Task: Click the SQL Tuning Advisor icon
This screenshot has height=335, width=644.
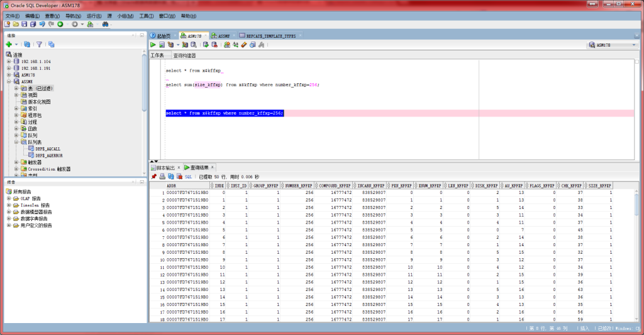Action: 194,45
